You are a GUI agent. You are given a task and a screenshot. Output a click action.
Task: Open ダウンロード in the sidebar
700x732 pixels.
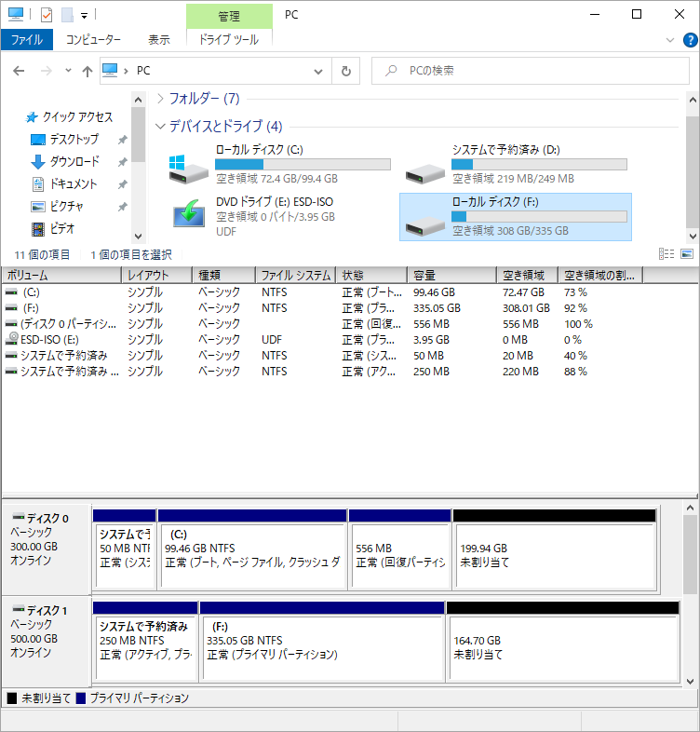(x=65, y=161)
